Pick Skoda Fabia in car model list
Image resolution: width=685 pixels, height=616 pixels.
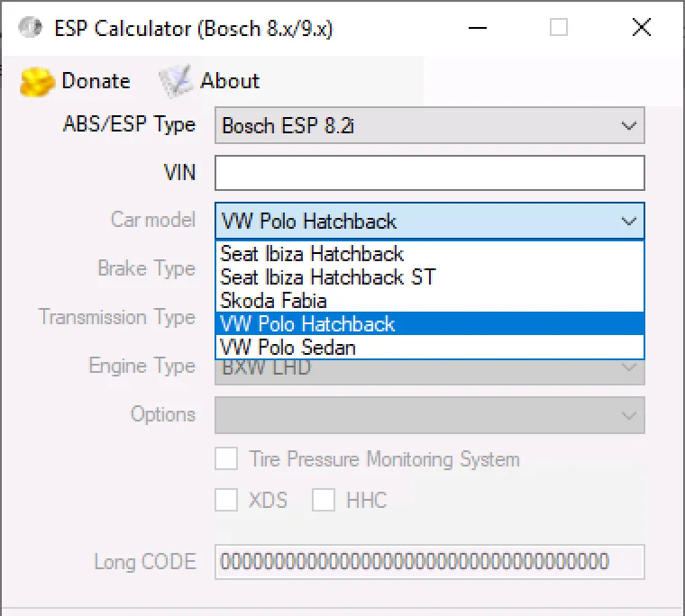tap(430, 301)
